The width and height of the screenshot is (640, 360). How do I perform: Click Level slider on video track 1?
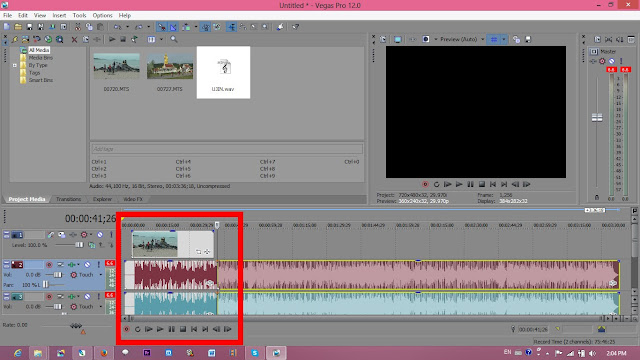(x=79, y=245)
